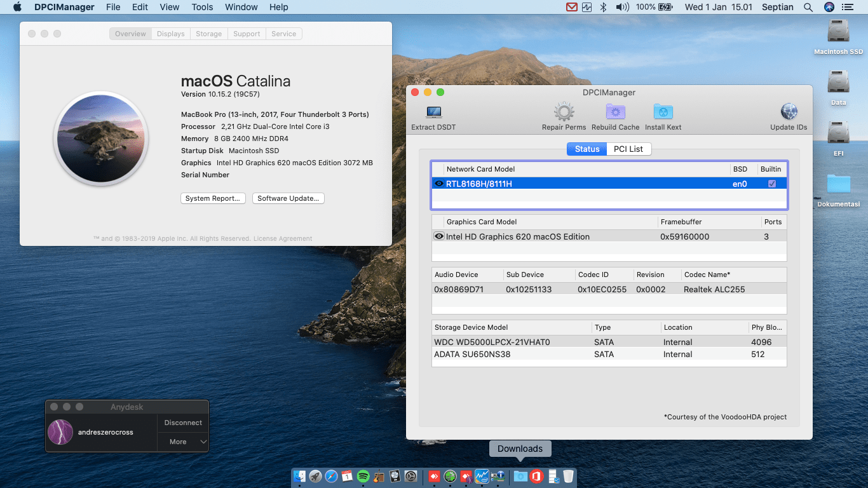Open Install Kext in DPCIManager toolbar
The height and width of the screenshot is (488, 868).
click(663, 112)
